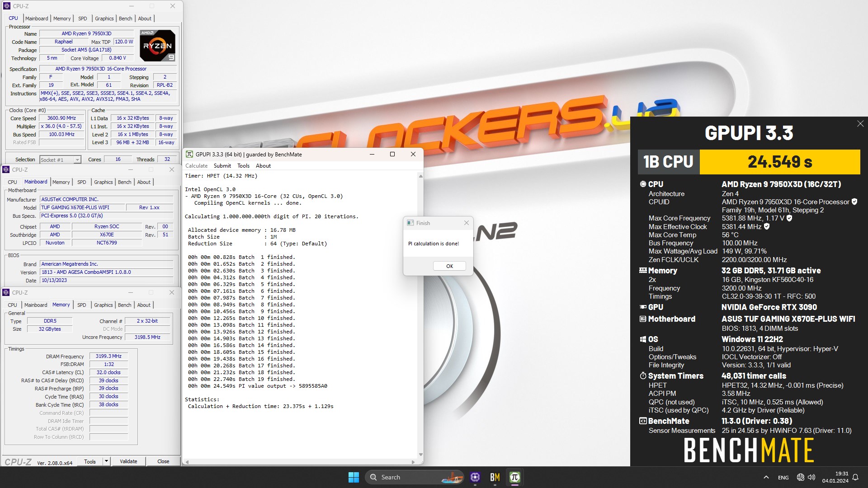Image resolution: width=868 pixels, height=488 pixels.
Task: Open the Submit menu in GPUPI
Action: pyautogui.click(x=222, y=166)
